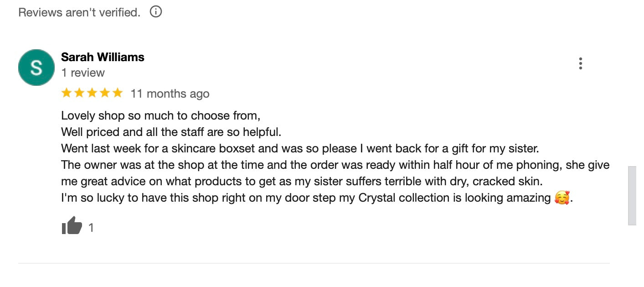Click the page scrollbar thumb on the right
This screenshot has width=644, height=287.
point(632,195)
